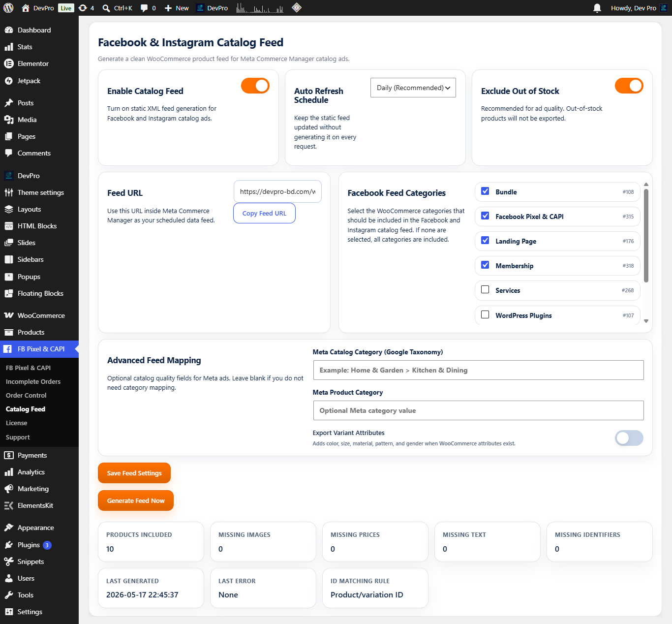Disable the Enable Catalog Feed toggle
The height and width of the screenshot is (624, 672).
[255, 86]
